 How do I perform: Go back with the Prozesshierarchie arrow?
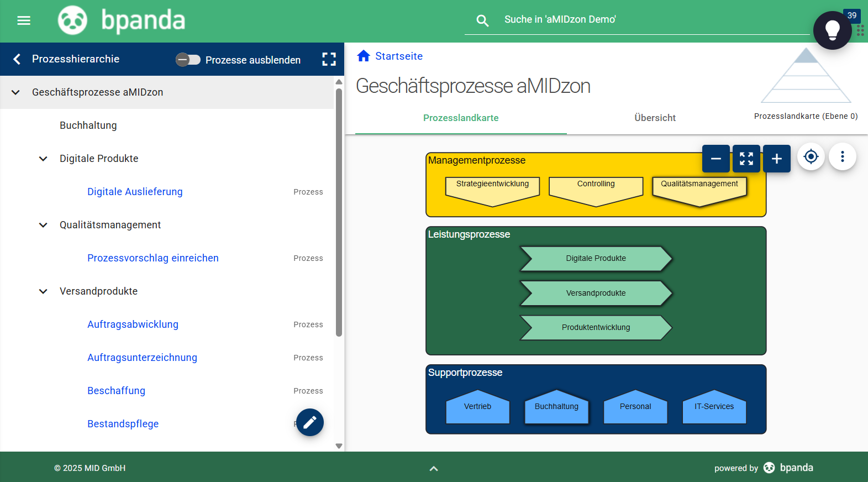tap(17, 59)
